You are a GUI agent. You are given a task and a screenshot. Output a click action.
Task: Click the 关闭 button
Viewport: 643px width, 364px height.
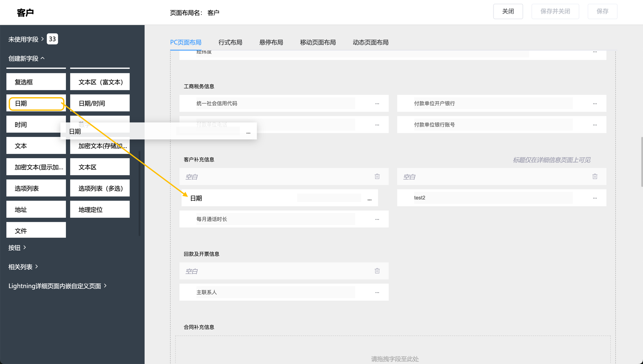(x=508, y=12)
